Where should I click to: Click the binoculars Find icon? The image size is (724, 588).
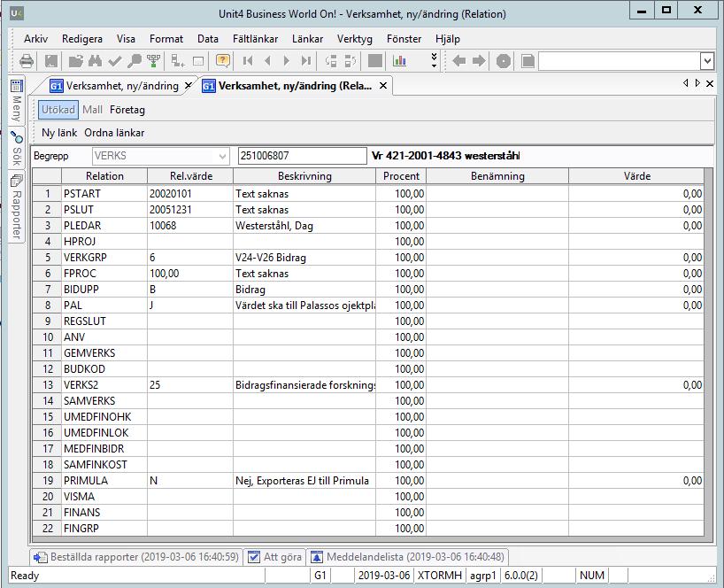click(95, 60)
